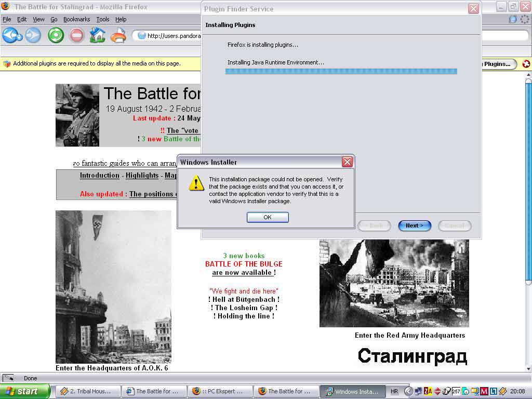Screen dimensions: 532x399
Task: Open the Introduction link on the page
Action: [x=99, y=176]
